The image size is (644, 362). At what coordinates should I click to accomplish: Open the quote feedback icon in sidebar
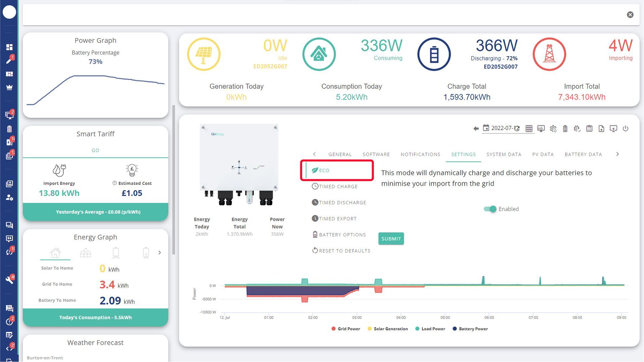[x=9, y=239]
